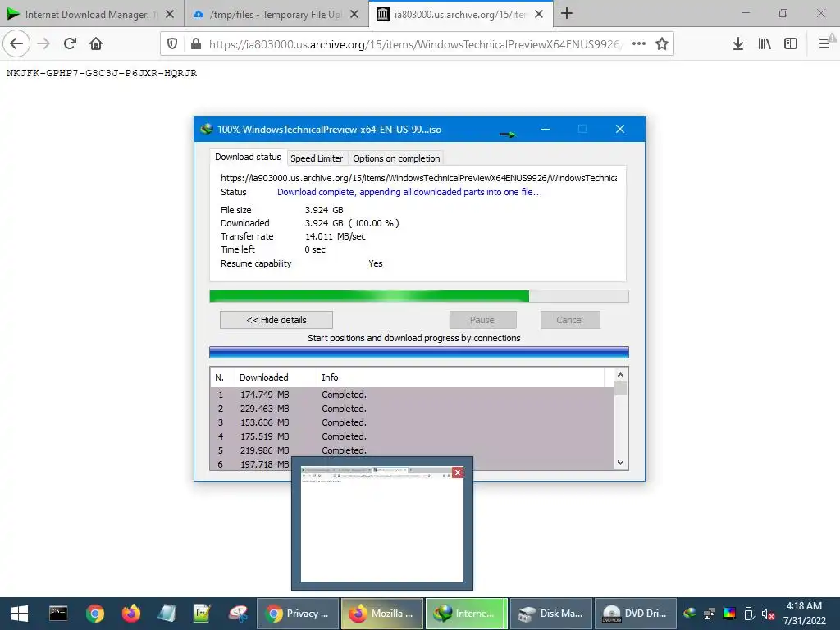The image size is (840, 630).
Task: Open the Disk Management taskbar button
Action: (550, 614)
